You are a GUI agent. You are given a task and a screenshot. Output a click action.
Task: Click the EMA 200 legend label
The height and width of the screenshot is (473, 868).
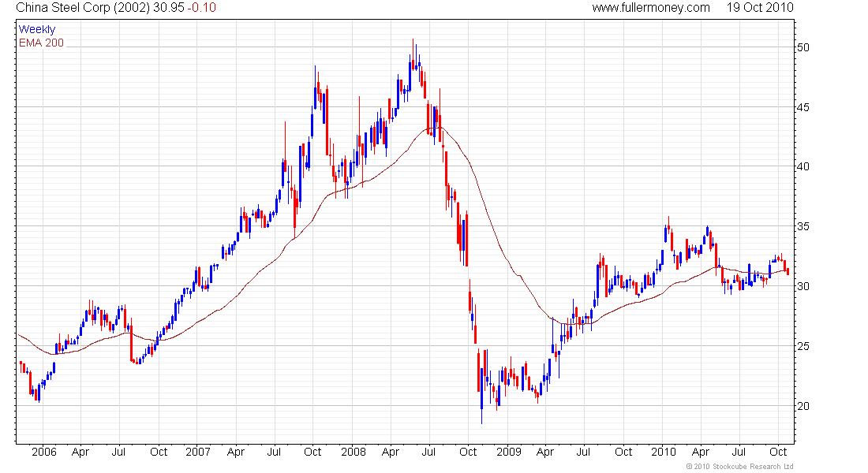(x=42, y=43)
